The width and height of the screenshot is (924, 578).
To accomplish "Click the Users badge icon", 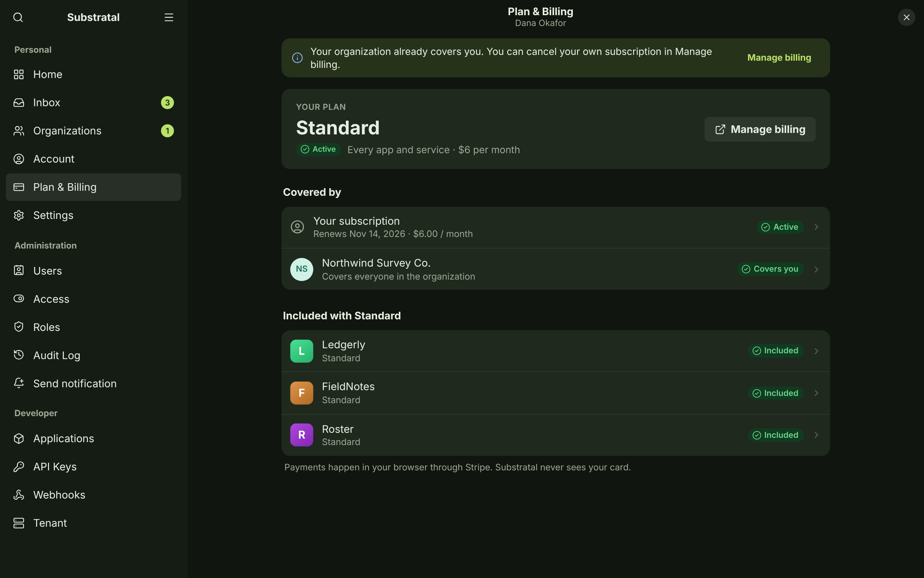I will (19, 271).
